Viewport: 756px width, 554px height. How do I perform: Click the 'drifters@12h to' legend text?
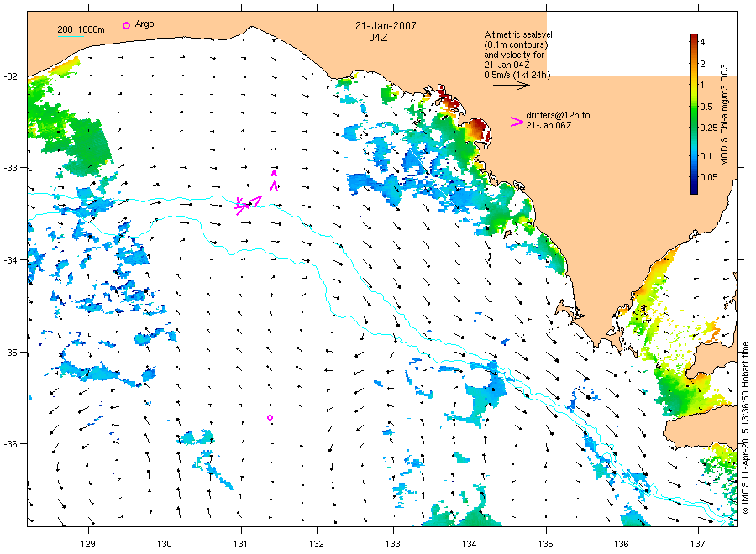[558, 115]
